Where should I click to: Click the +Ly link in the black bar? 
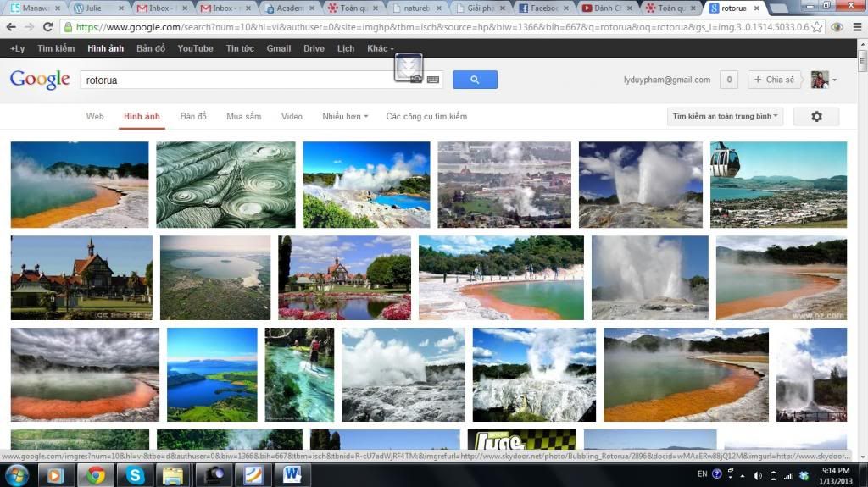coord(17,49)
